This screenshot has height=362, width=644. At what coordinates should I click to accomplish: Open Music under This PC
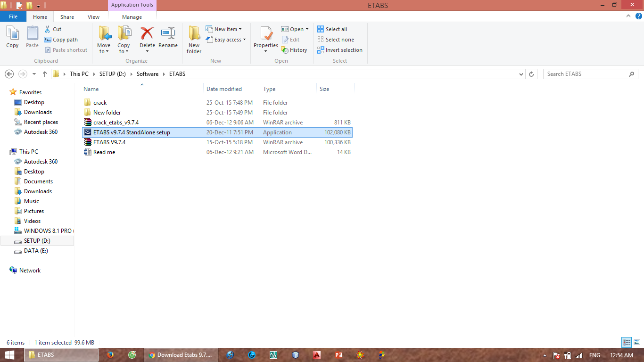click(x=32, y=201)
